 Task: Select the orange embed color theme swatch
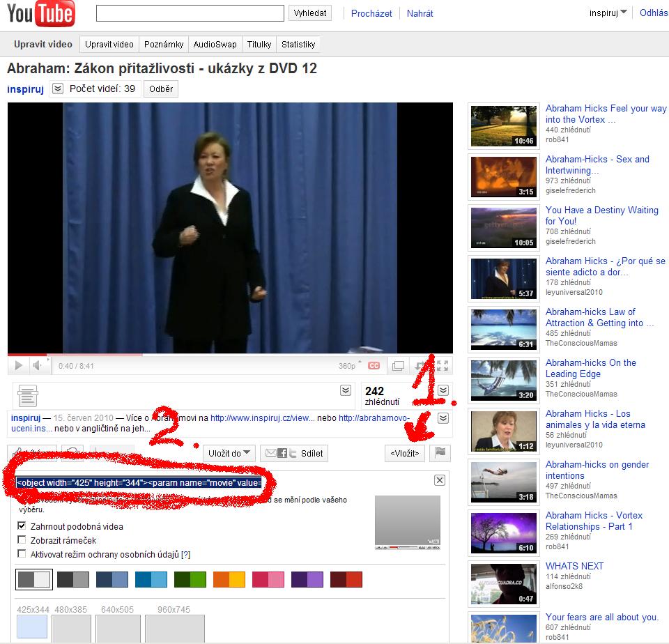point(229,579)
